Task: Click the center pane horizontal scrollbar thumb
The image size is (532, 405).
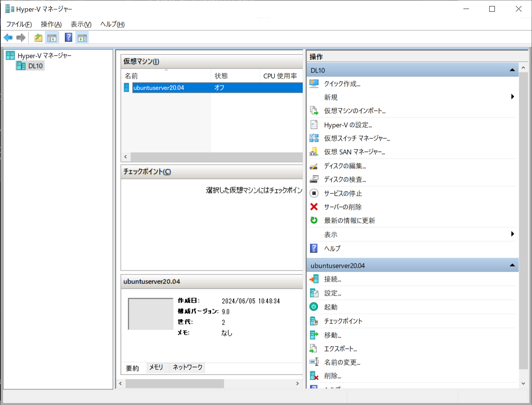Action: (x=175, y=383)
